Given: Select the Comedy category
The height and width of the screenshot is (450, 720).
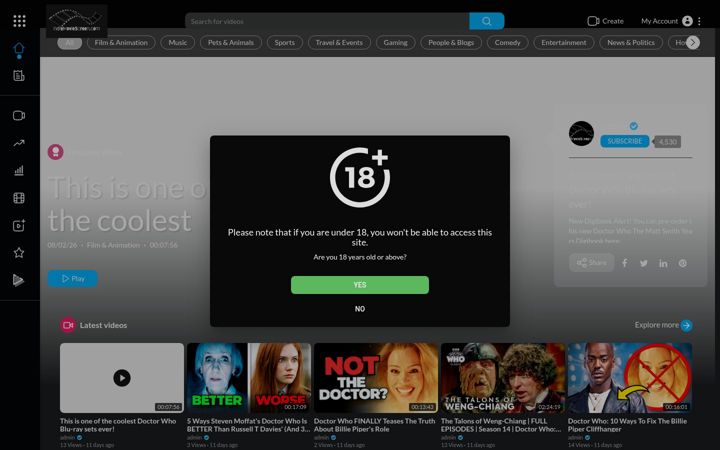Looking at the screenshot, I should [x=507, y=43].
